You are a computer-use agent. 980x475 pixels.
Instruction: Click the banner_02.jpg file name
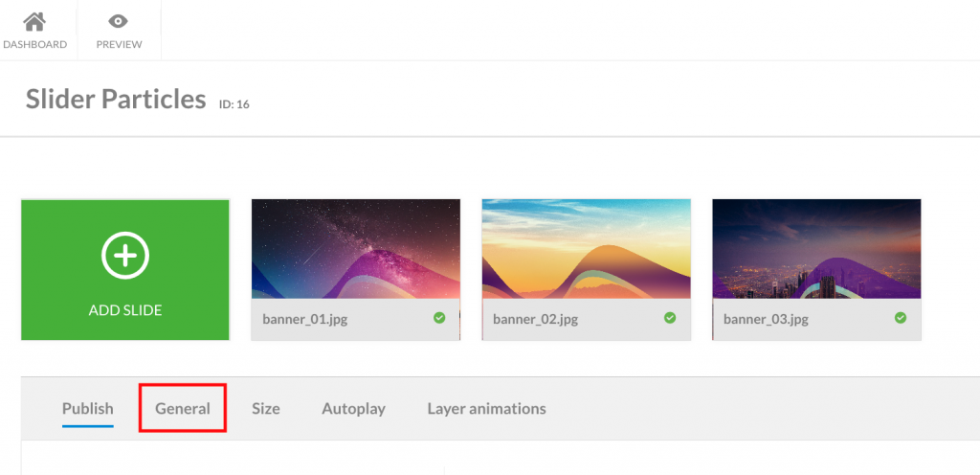coord(536,319)
